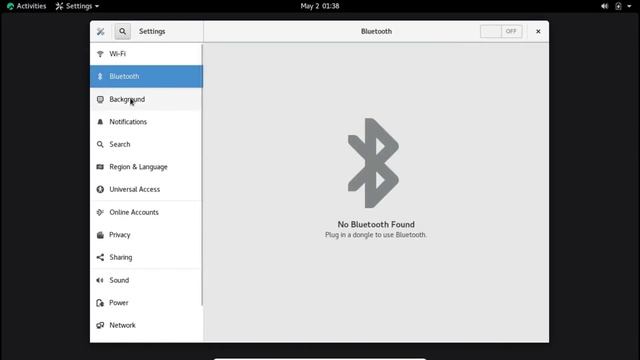Click the Notifications bell icon
The width and height of the screenshot is (640, 360).
pos(100,122)
